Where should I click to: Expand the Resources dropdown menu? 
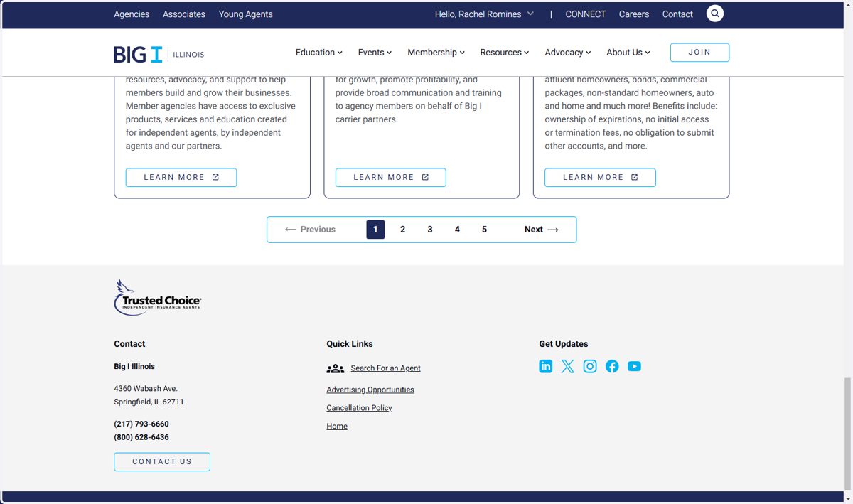[504, 53]
